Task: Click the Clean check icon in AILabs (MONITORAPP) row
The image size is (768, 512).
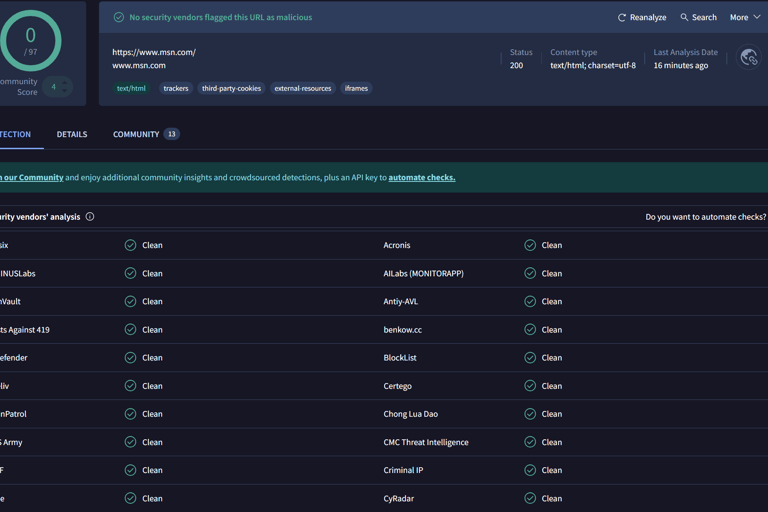Action: click(530, 273)
